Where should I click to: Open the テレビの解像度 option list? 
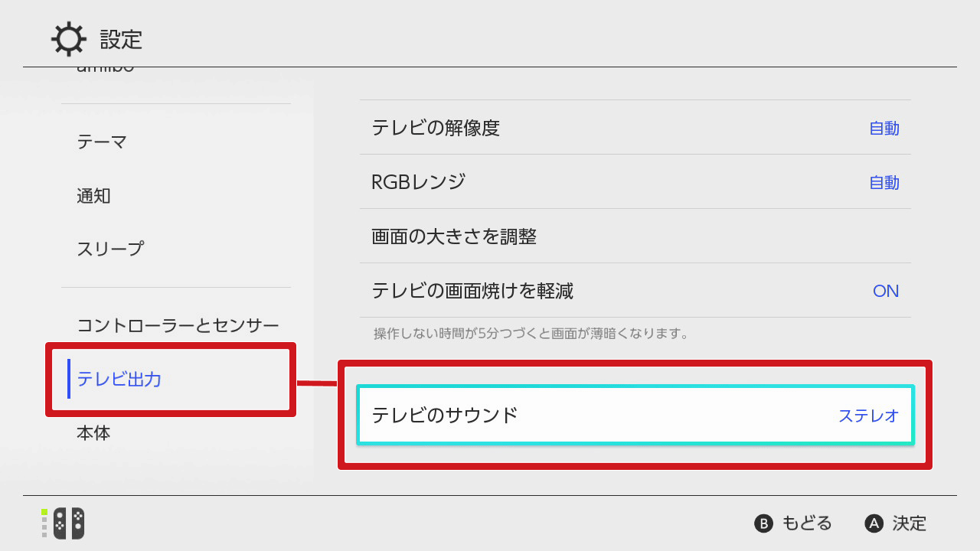635,128
